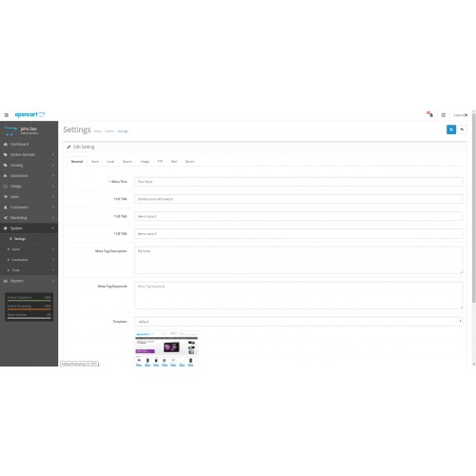Click the Meta Title input field

pyautogui.click(x=298, y=182)
